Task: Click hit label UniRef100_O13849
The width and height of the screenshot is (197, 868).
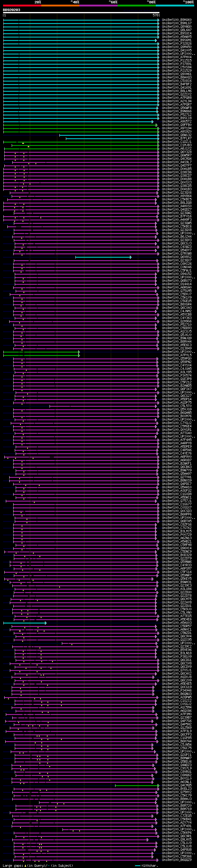Action: [x=177, y=349]
